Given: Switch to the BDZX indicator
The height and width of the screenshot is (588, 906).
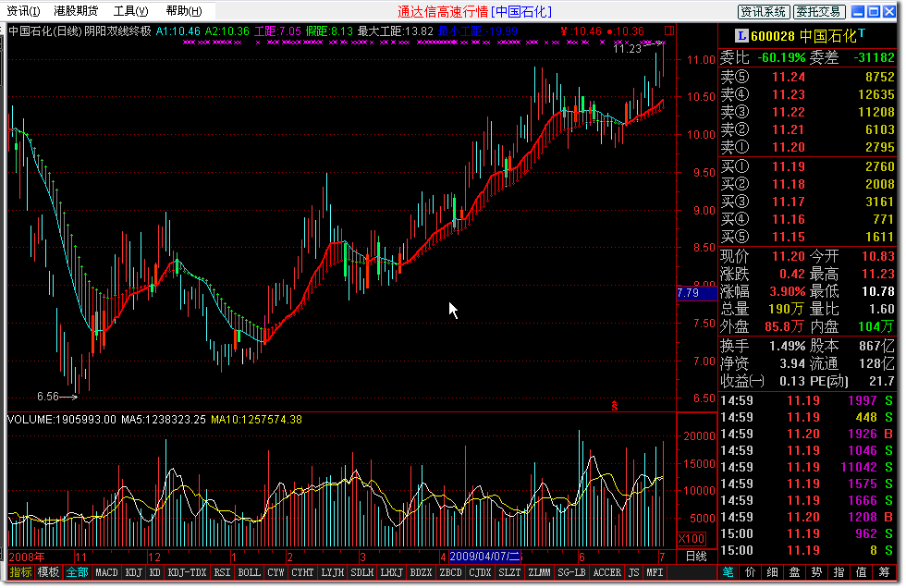Looking at the screenshot, I should pos(421,572).
